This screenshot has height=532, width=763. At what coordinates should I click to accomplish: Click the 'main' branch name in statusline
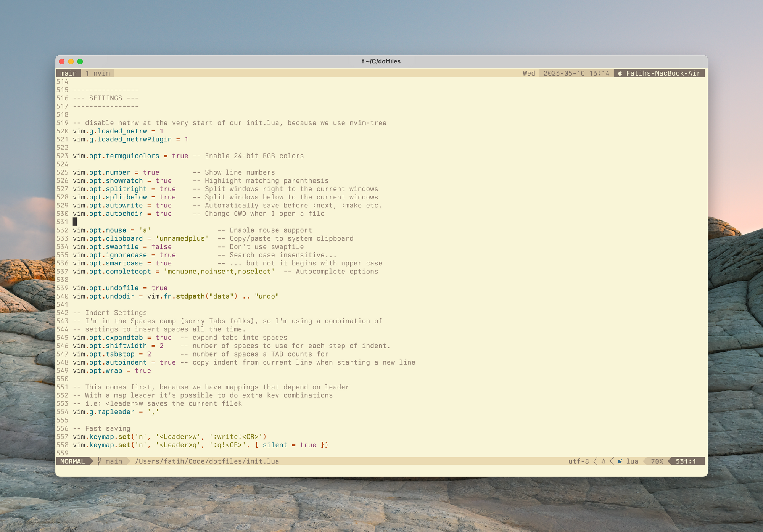tap(114, 461)
